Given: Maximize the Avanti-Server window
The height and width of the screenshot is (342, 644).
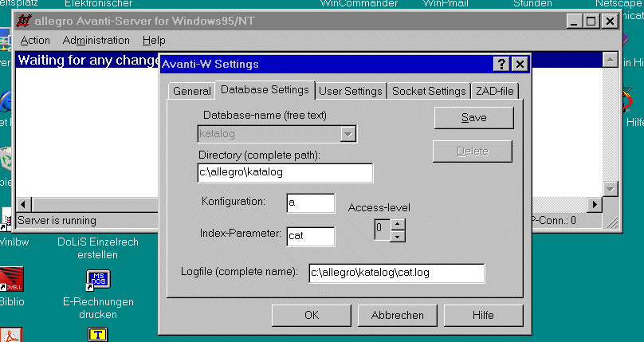Looking at the screenshot, I should [591, 21].
